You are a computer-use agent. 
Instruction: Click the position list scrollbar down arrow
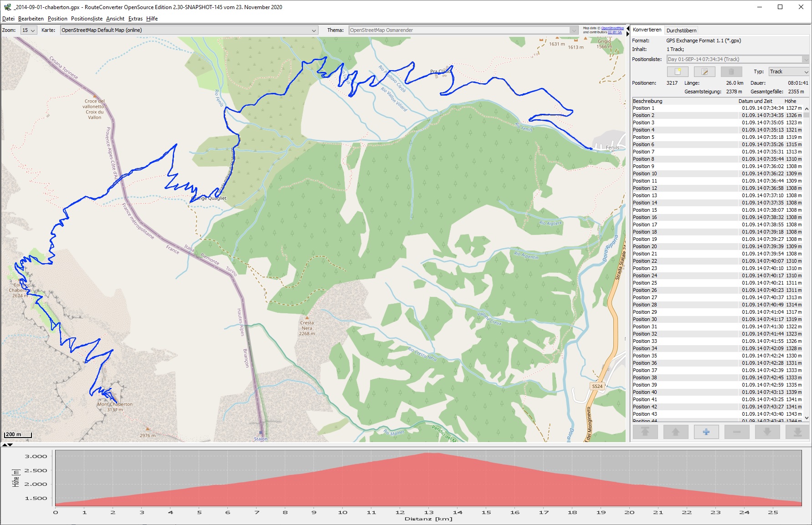click(807, 418)
